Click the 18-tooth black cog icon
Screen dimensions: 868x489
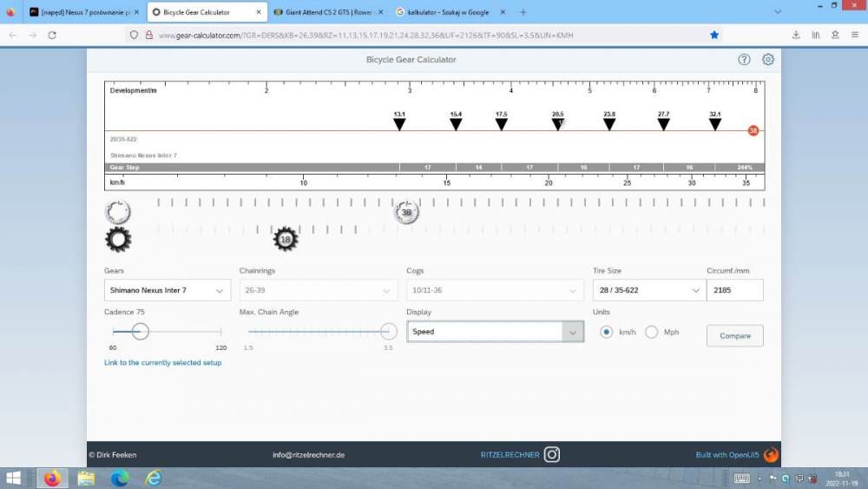pyautogui.click(x=286, y=239)
